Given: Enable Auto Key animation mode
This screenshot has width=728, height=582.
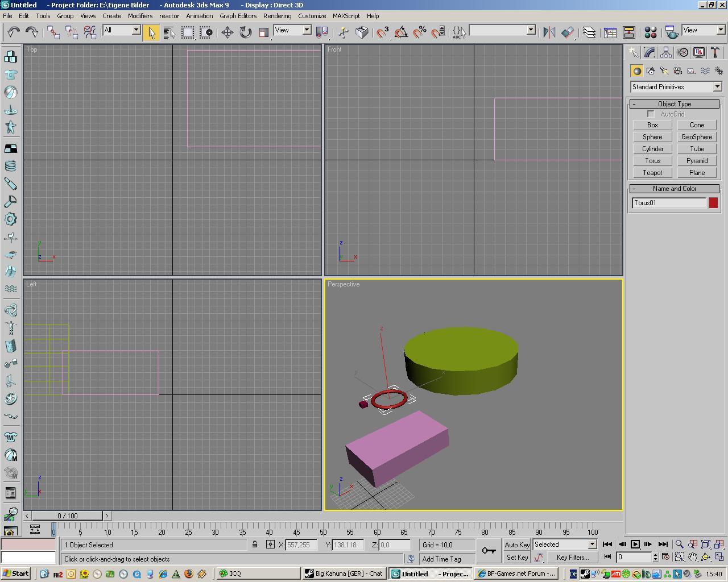Looking at the screenshot, I should 517,544.
